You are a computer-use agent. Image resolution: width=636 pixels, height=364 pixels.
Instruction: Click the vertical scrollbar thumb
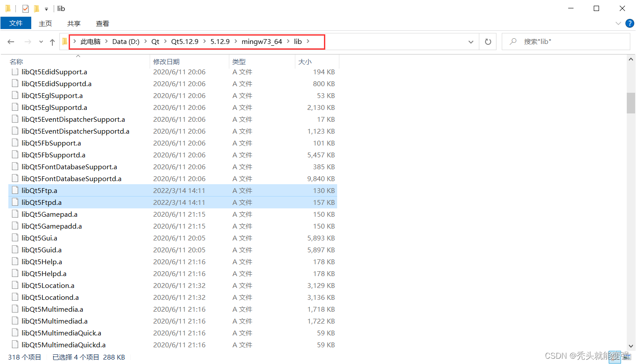pyautogui.click(x=631, y=103)
